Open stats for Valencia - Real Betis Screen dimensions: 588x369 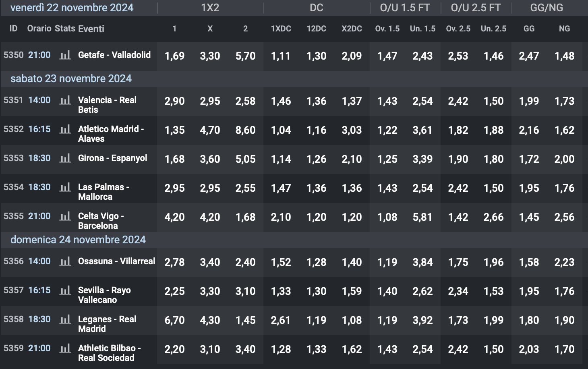click(x=65, y=102)
